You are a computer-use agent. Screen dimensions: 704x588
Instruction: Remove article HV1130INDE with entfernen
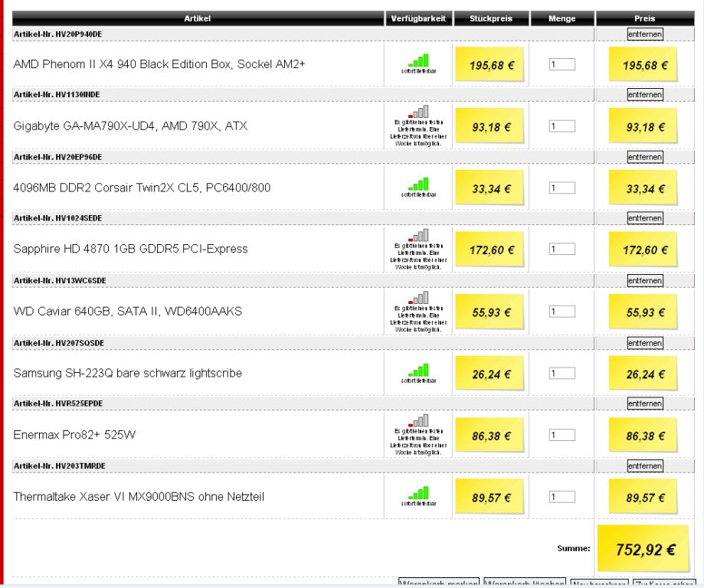(x=645, y=95)
